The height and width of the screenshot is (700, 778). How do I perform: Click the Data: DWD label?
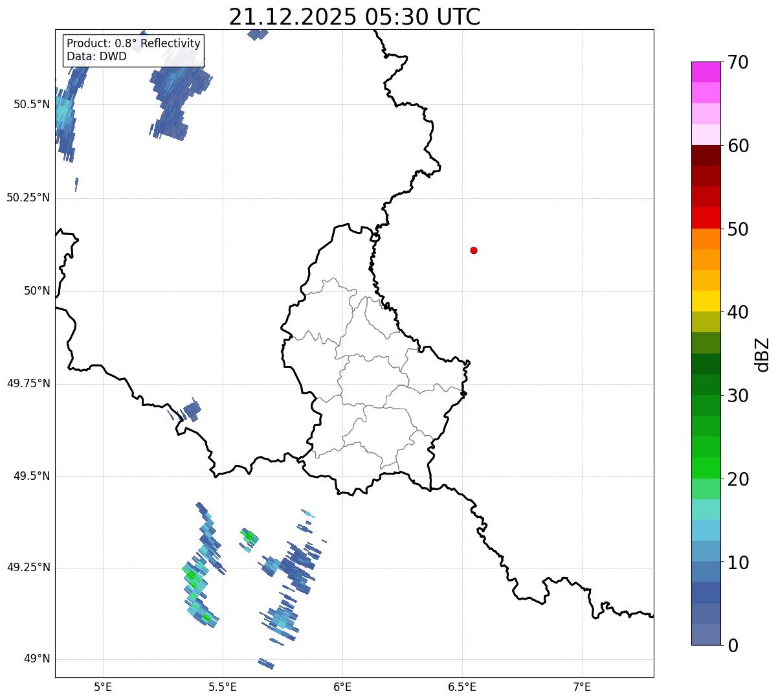tap(96, 56)
